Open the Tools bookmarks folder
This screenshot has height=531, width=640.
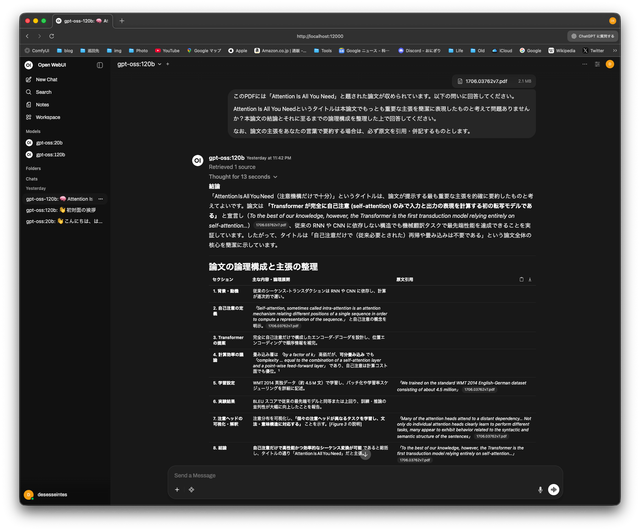[323, 51]
